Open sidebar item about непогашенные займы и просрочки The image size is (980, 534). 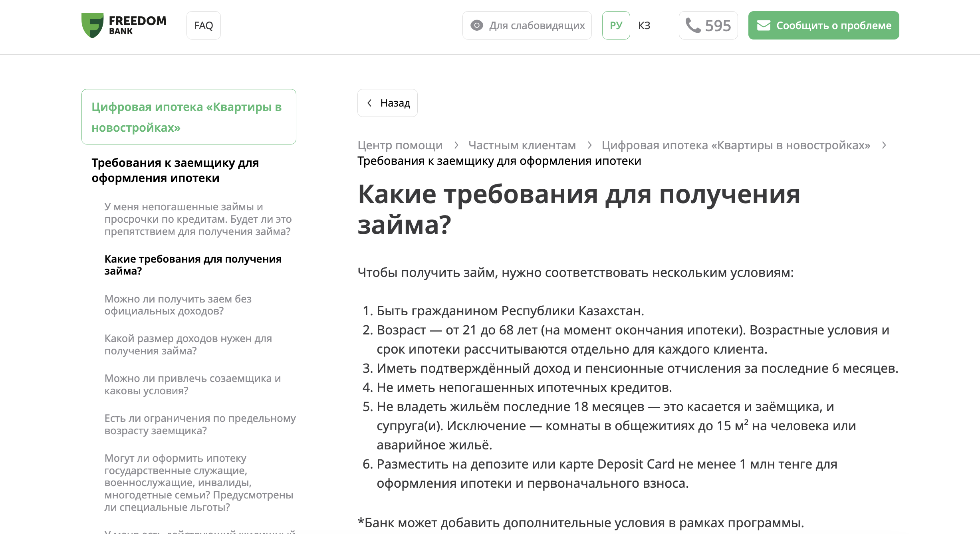point(198,219)
